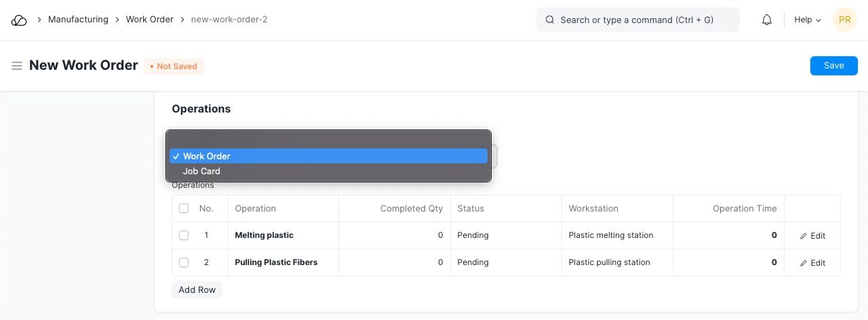Add Row to Operations table
This screenshot has height=320, width=868.
(x=197, y=290)
